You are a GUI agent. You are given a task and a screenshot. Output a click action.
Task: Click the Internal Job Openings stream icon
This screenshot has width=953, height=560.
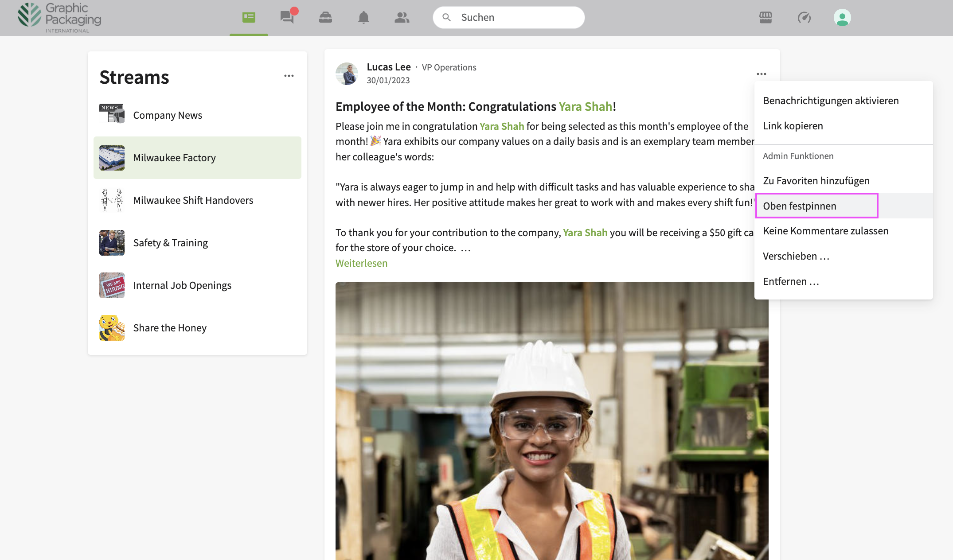[x=112, y=285]
